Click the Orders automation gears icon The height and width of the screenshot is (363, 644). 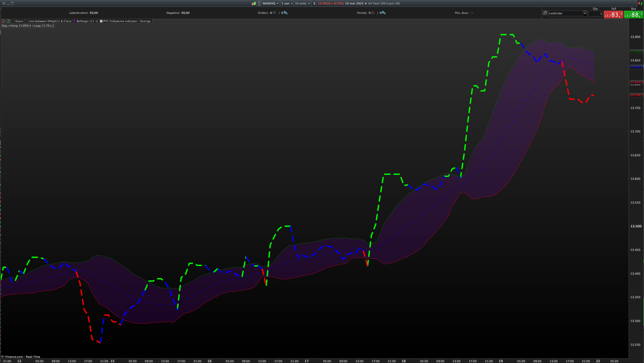pos(286,13)
